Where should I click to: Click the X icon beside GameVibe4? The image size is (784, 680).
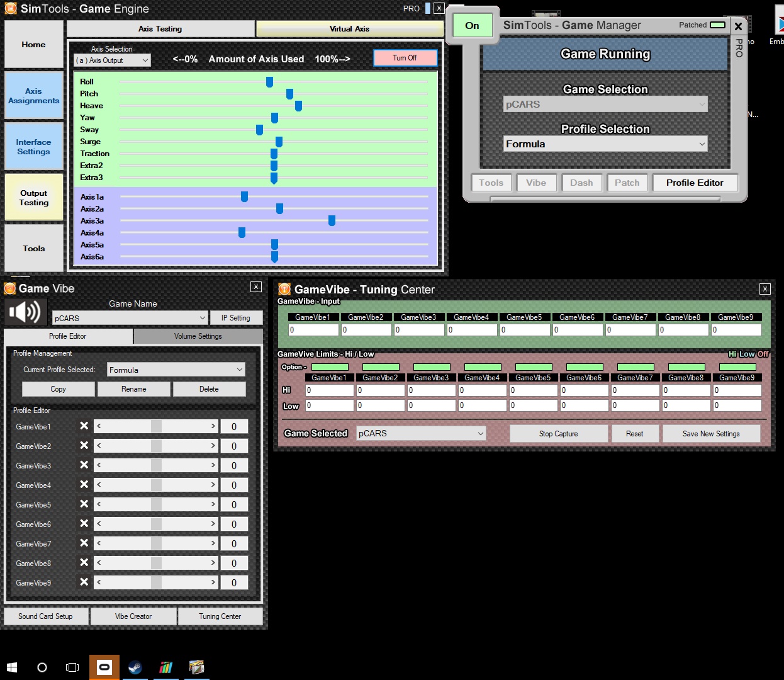tap(84, 485)
